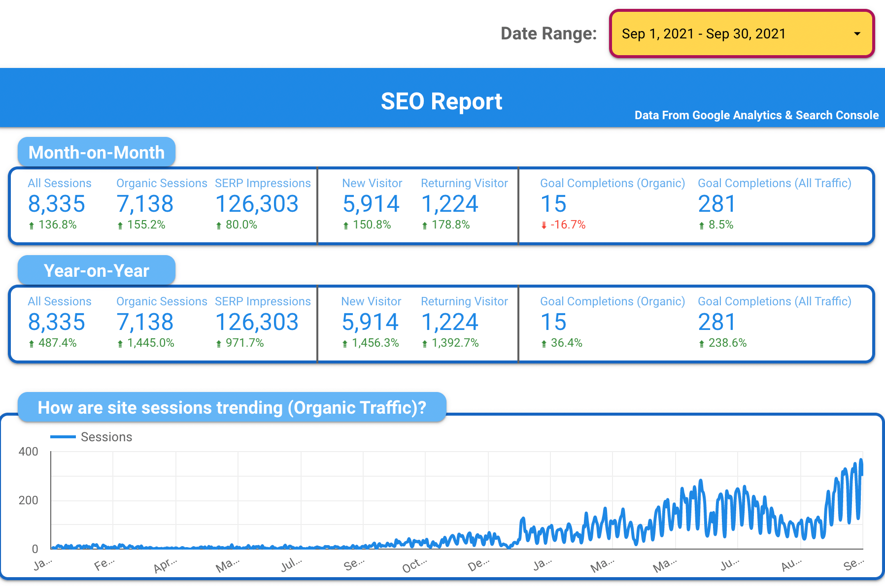This screenshot has height=588, width=885.
Task: Click the green arrow next to 1,456.3%
Action: point(345,344)
